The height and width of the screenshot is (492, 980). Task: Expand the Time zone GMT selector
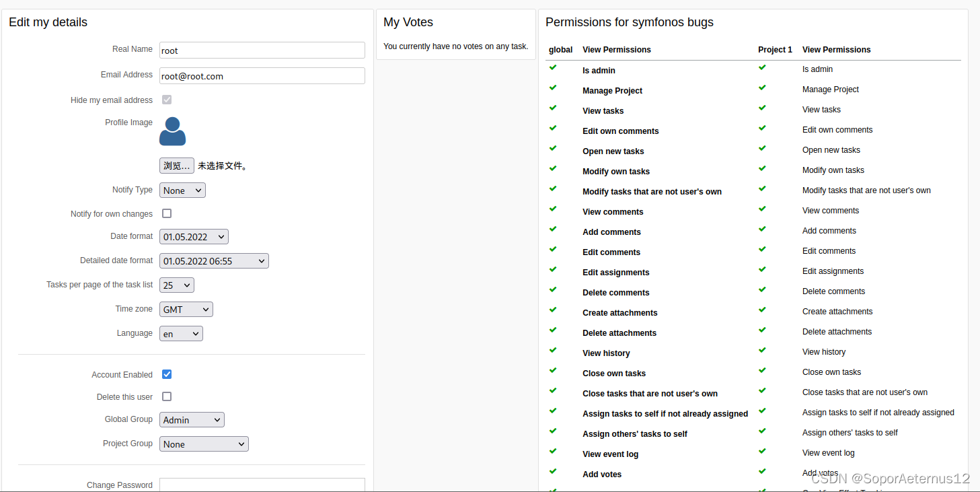coord(186,310)
